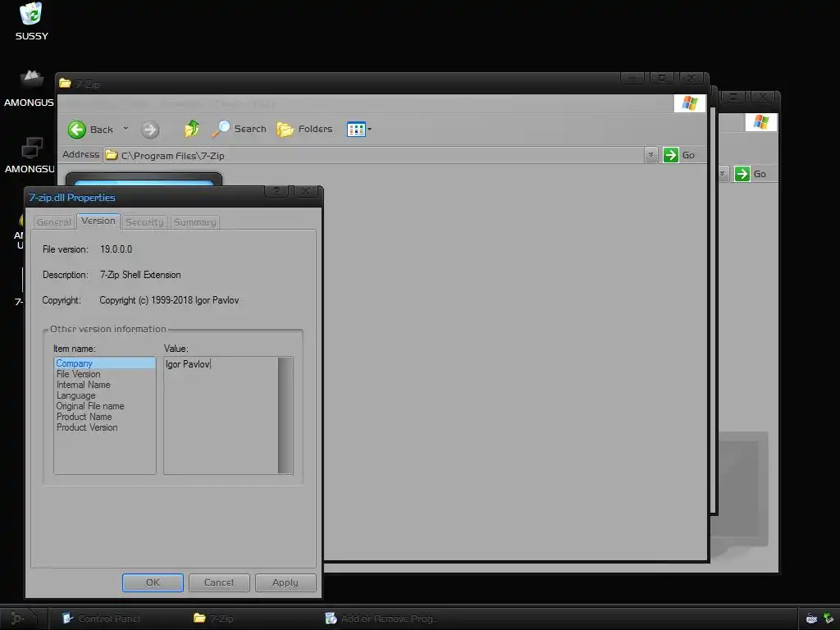The image size is (840, 630).
Task: Confirm properties with OK
Action: click(x=153, y=582)
